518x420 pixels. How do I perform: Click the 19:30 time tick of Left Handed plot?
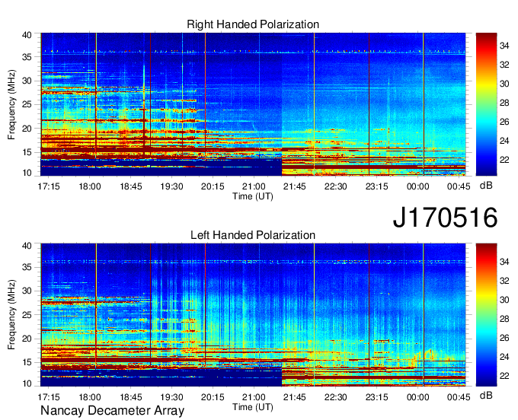[x=172, y=397]
